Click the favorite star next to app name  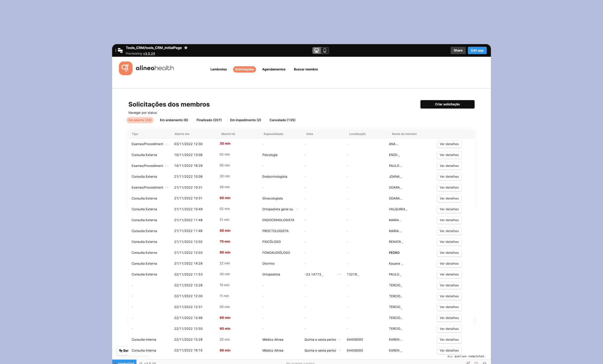click(x=186, y=48)
